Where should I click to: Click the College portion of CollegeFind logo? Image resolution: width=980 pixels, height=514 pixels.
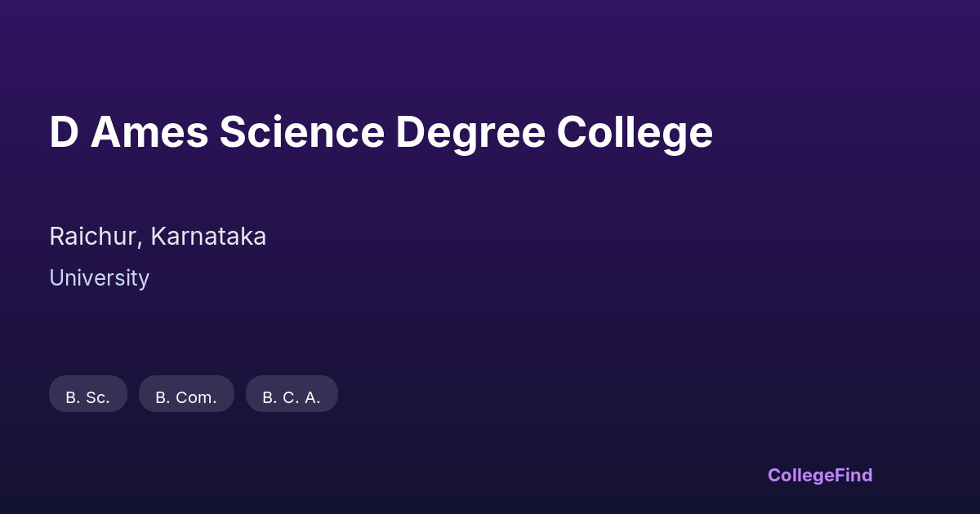(x=802, y=475)
